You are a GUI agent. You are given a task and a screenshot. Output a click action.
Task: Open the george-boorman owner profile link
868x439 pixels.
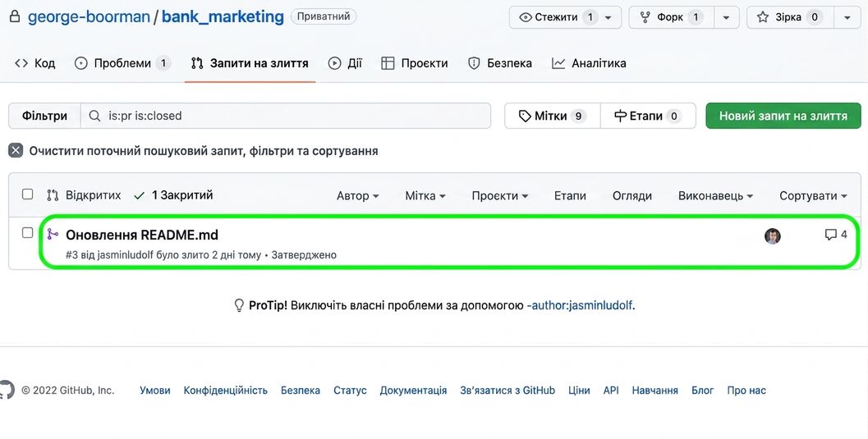[x=90, y=16]
